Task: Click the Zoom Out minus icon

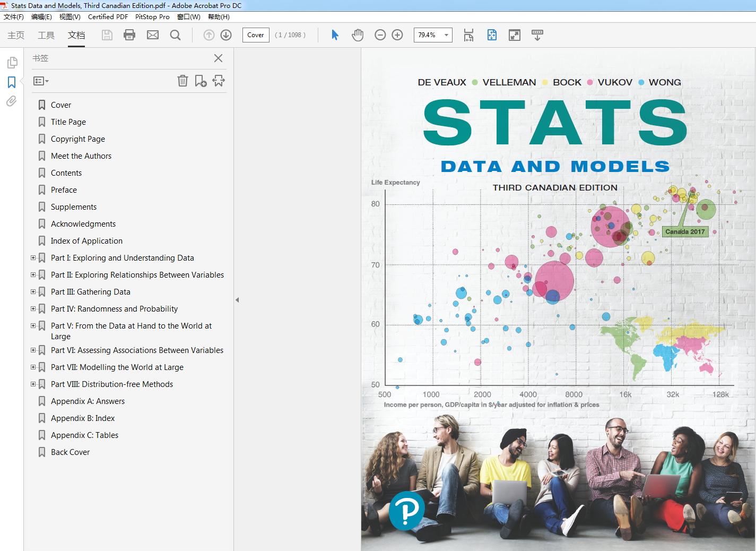Action: (380, 35)
